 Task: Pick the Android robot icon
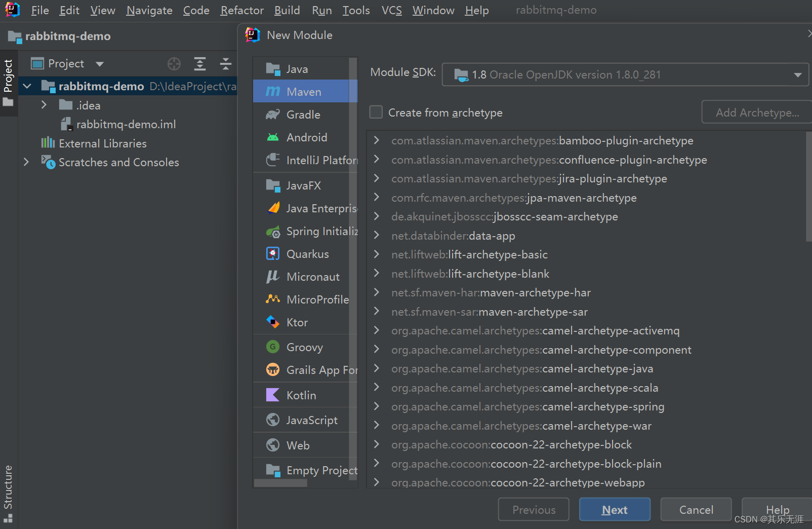pyautogui.click(x=273, y=137)
